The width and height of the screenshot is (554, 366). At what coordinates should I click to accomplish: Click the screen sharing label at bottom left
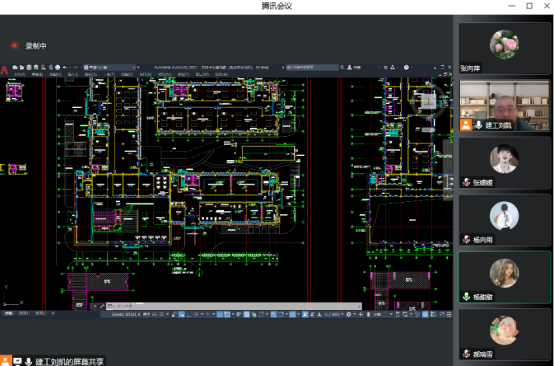(x=70, y=361)
